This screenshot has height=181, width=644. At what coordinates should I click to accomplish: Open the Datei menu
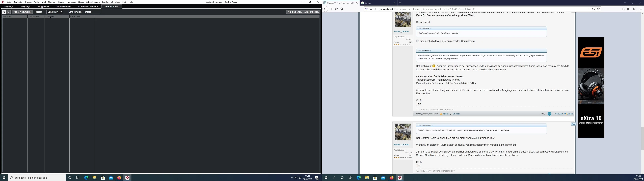[9, 2]
